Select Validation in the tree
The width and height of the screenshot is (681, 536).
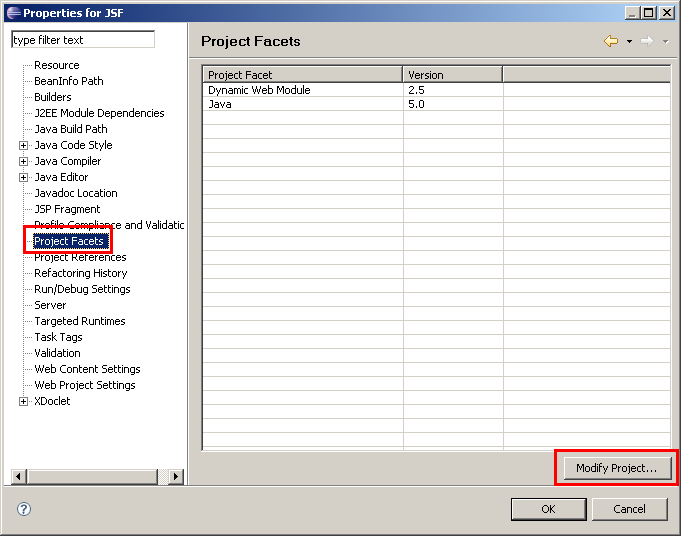[57, 353]
